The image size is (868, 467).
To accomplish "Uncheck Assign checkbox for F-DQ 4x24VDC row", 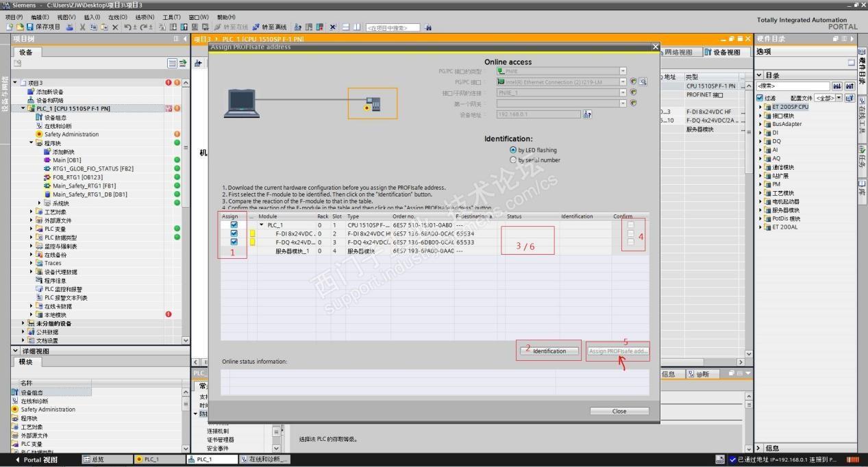I will pyautogui.click(x=234, y=242).
